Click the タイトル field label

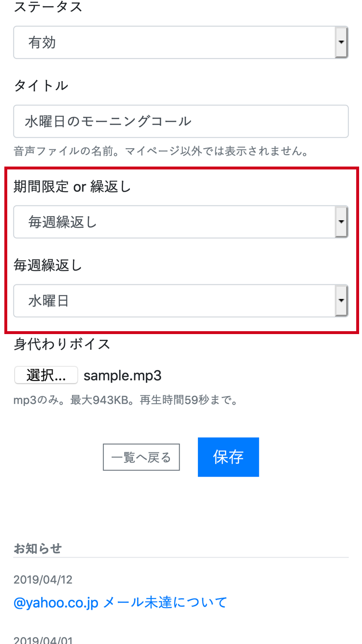(41, 85)
